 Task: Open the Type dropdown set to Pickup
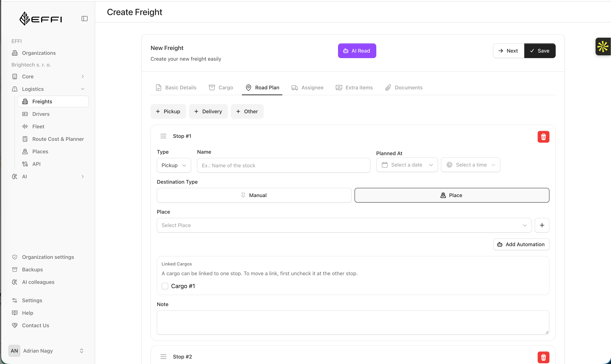click(x=174, y=165)
